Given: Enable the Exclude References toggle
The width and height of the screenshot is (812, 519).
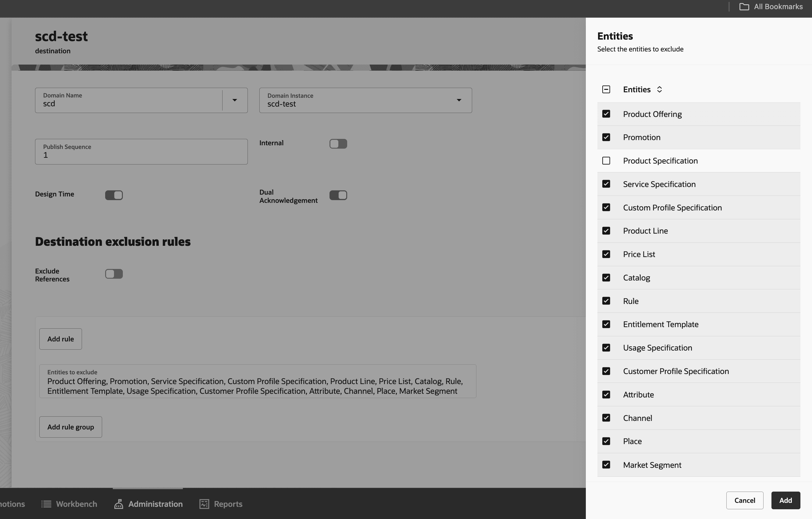Looking at the screenshot, I should 114,274.
